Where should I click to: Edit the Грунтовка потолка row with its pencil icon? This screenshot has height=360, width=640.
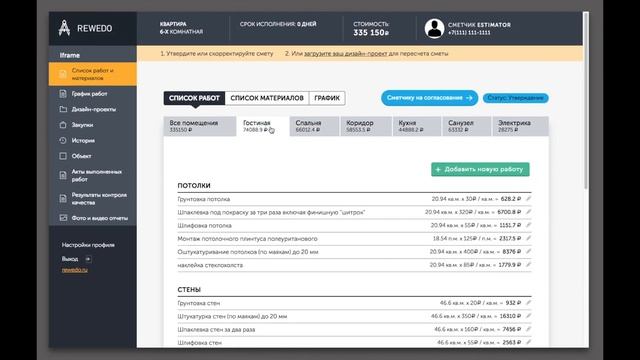[x=528, y=199]
